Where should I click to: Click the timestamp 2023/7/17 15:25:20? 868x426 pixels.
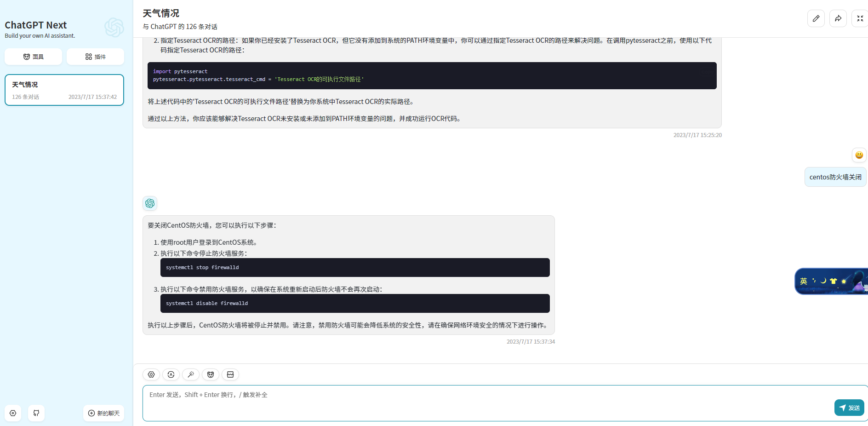(697, 135)
